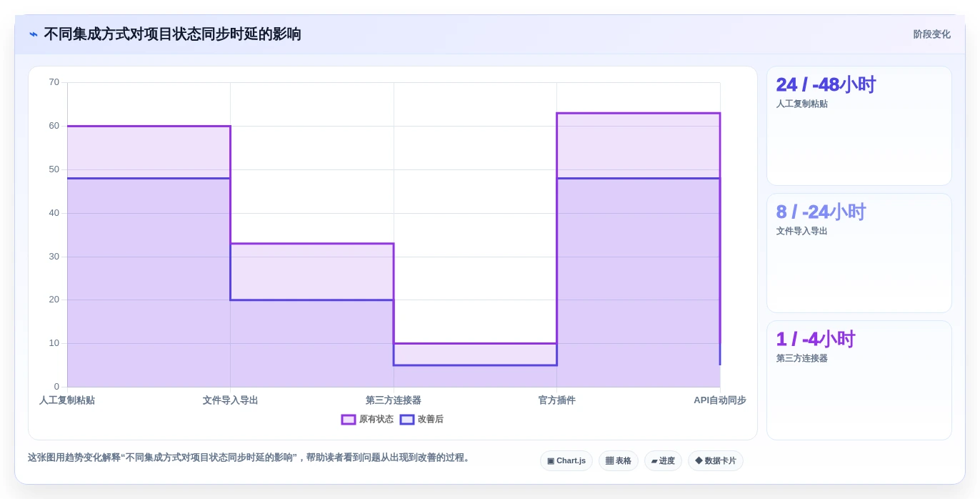
Task: Click the Chart.js tag
Action: tap(566, 461)
